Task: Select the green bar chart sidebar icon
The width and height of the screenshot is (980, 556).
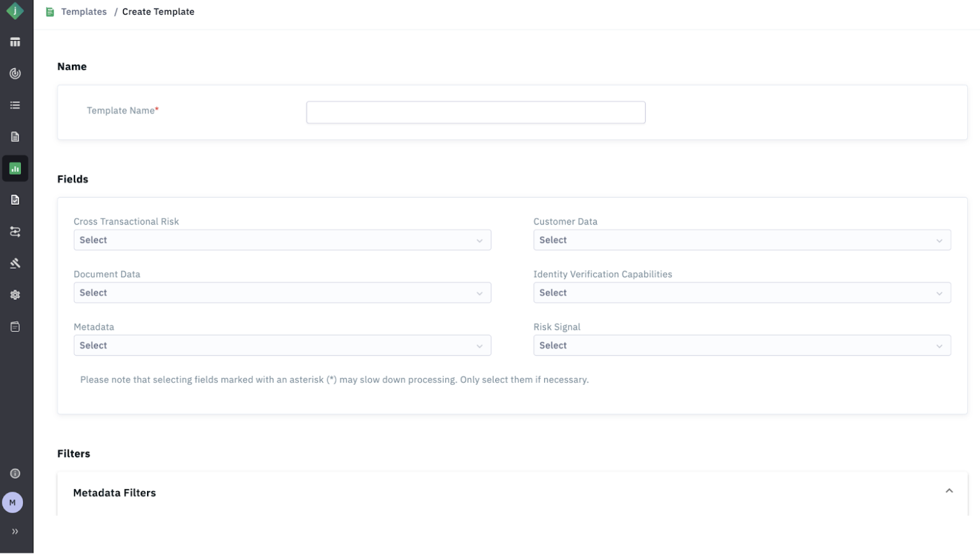Action: coord(15,169)
